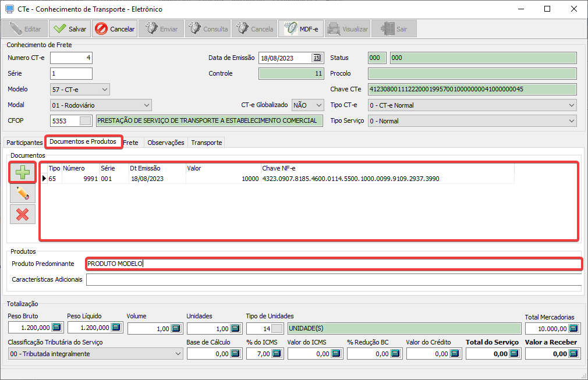
Task: Open calculator for Total do Serviço
Action: 514,353
